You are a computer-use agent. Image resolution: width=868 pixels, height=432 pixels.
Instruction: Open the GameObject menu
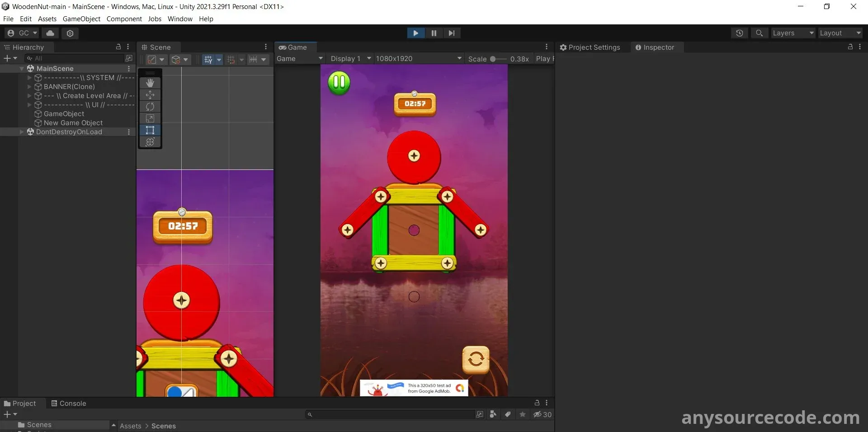pos(81,19)
